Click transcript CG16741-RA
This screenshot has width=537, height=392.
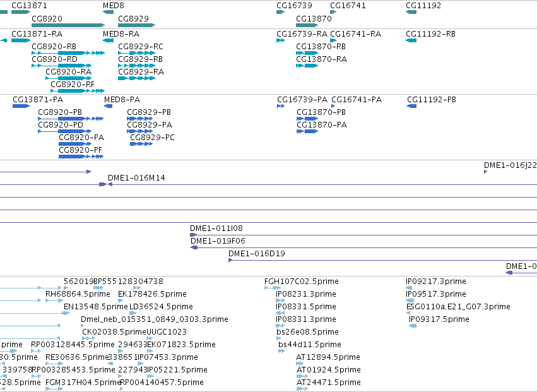(355, 34)
